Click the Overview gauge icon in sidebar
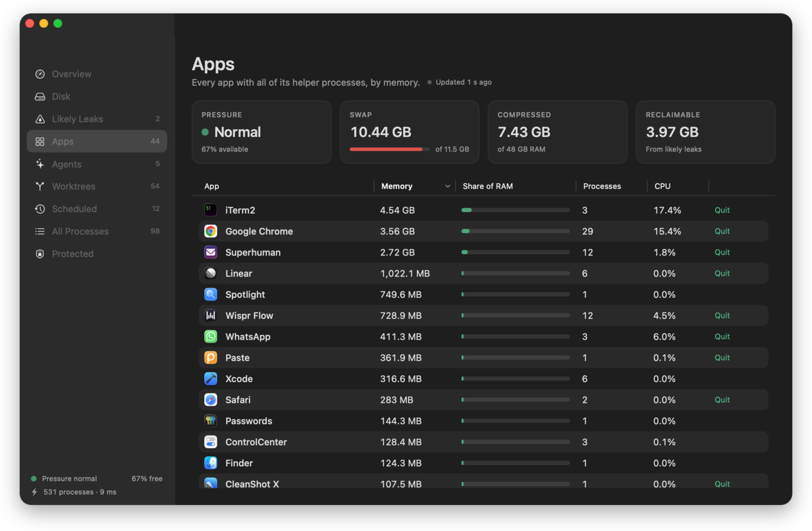 tap(40, 74)
